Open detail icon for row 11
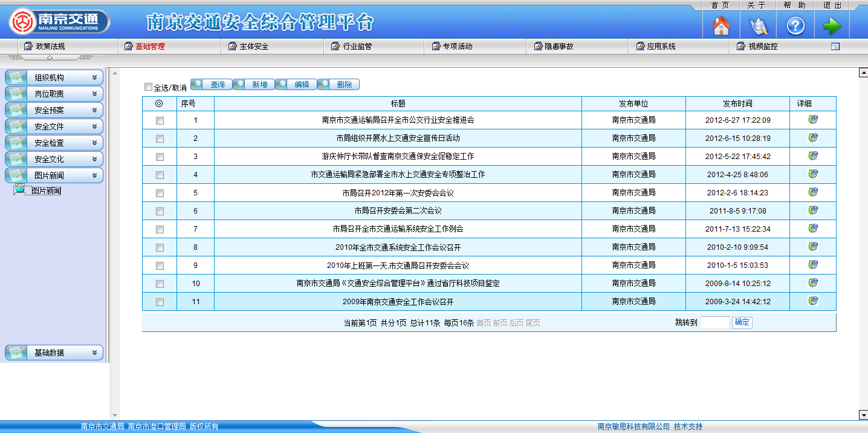868x433 pixels. (x=813, y=301)
